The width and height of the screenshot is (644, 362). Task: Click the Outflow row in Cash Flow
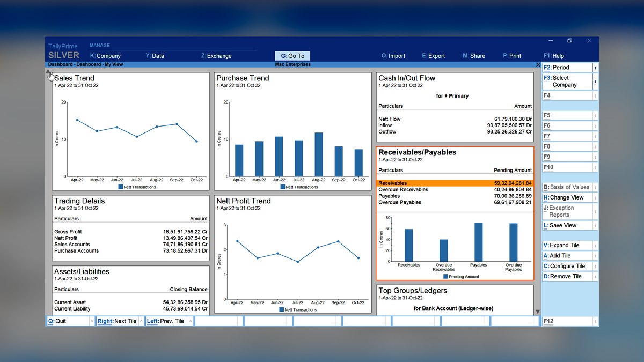pos(455,132)
